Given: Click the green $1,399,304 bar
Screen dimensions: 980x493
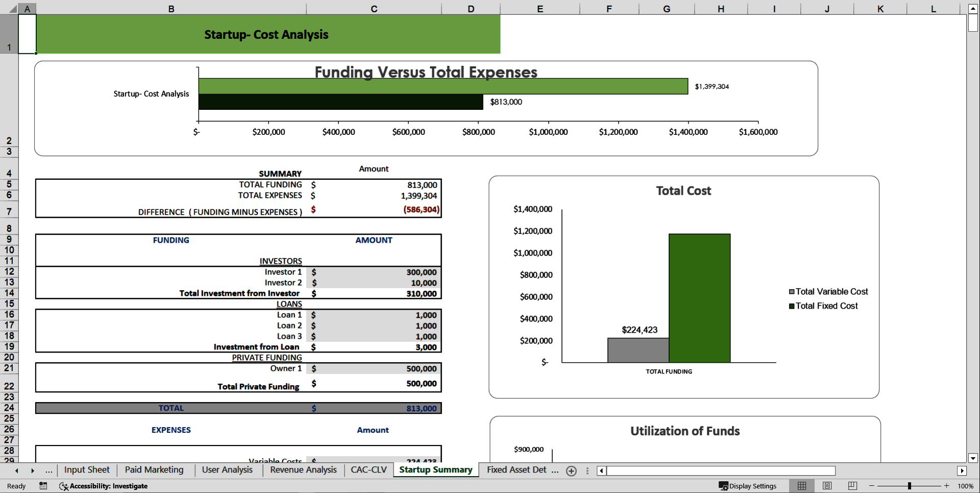Looking at the screenshot, I should [x=443, y=86].
